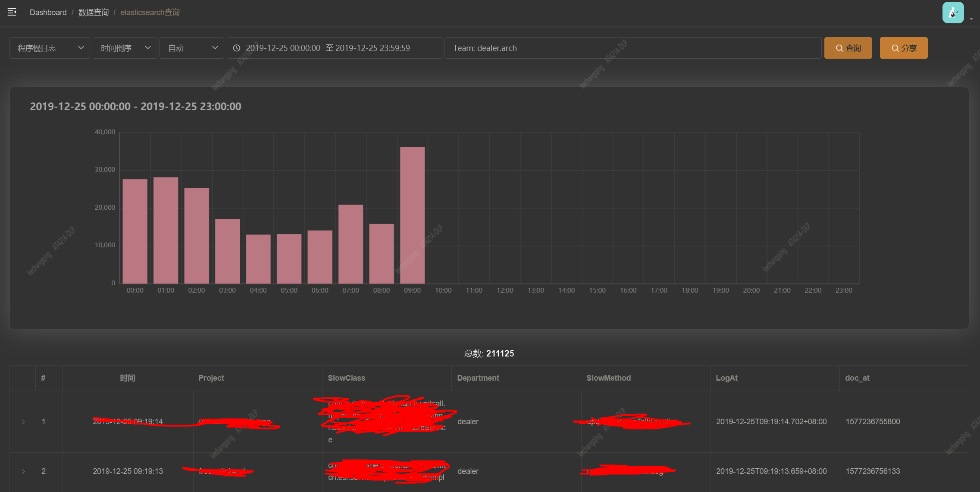Click the date range picker field

coord(334,48)
